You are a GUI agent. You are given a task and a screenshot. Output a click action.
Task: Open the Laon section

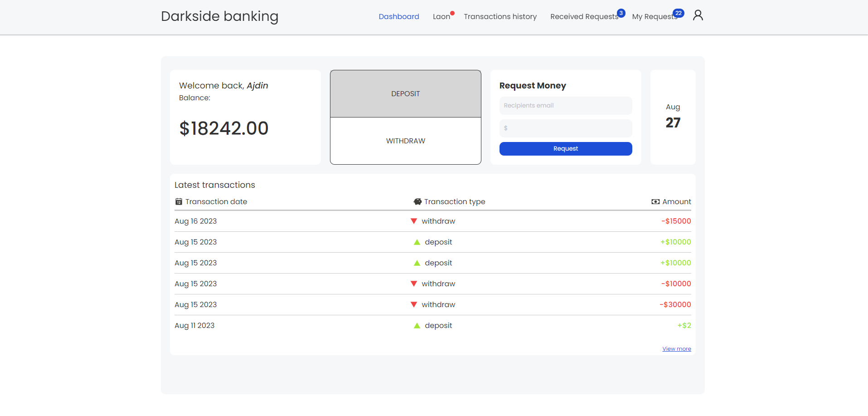[x=441, y=16]
